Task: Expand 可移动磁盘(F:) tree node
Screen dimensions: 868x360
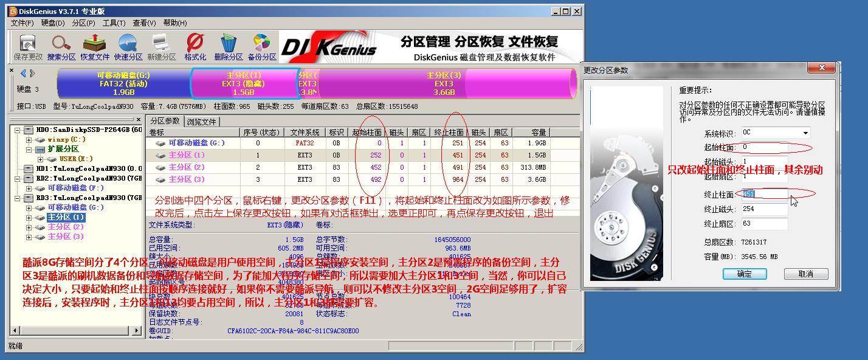Action: (x=29, y=188)
